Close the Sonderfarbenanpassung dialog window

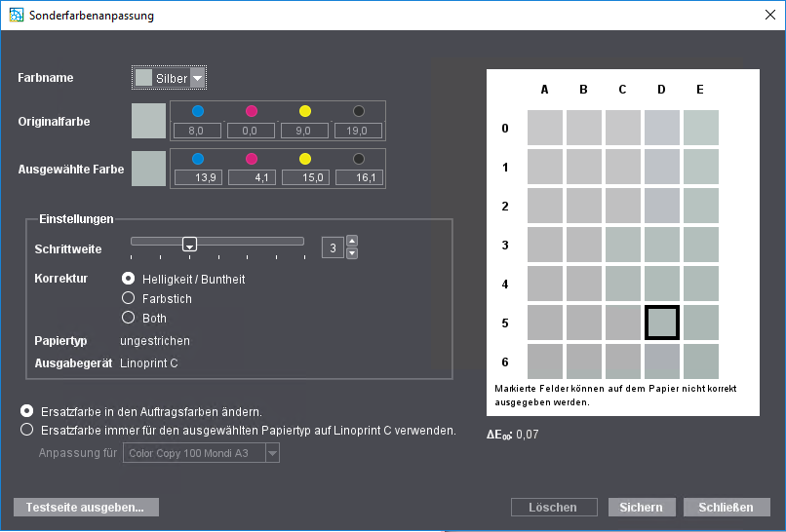pyautogui.click(x=770, y=15)
